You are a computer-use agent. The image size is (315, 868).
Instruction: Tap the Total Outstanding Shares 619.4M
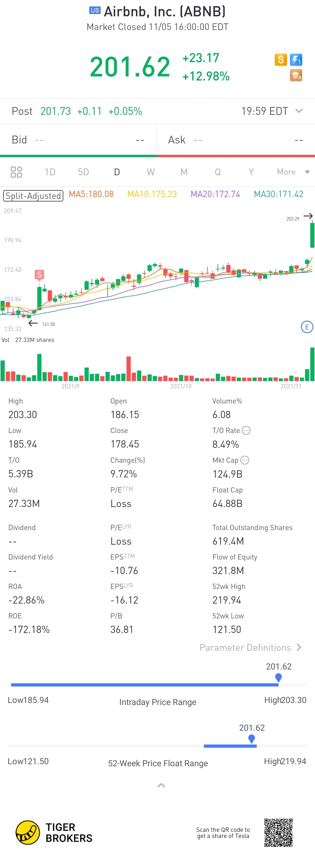[x=228, y=541]
